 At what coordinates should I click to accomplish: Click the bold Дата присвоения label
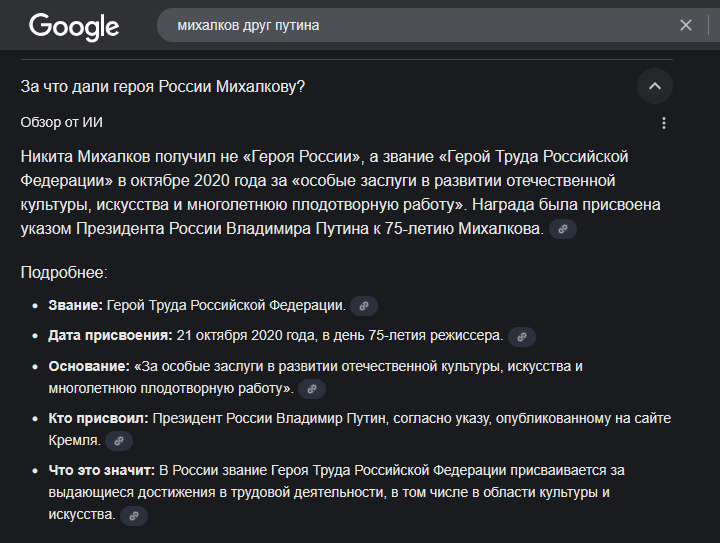[110, 336]
